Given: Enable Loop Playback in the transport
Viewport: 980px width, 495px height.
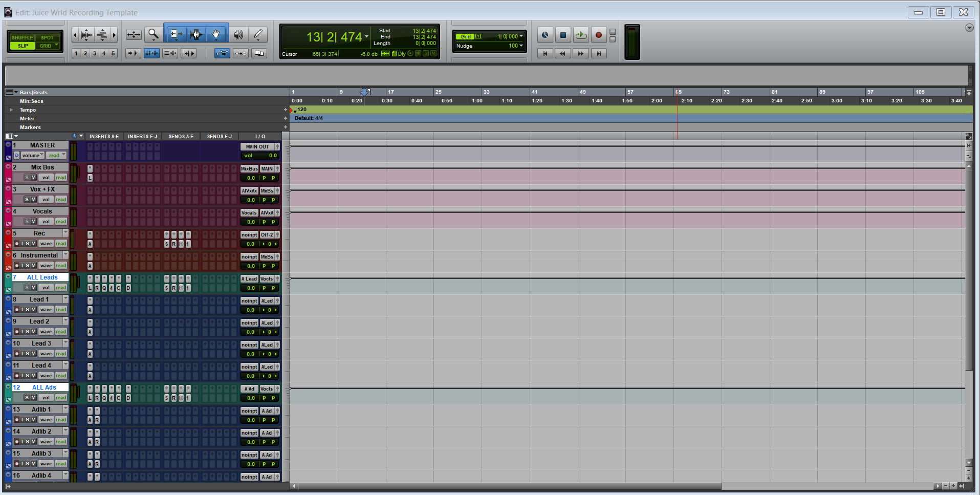Looking at the screenshot, I should click(580, 35).
